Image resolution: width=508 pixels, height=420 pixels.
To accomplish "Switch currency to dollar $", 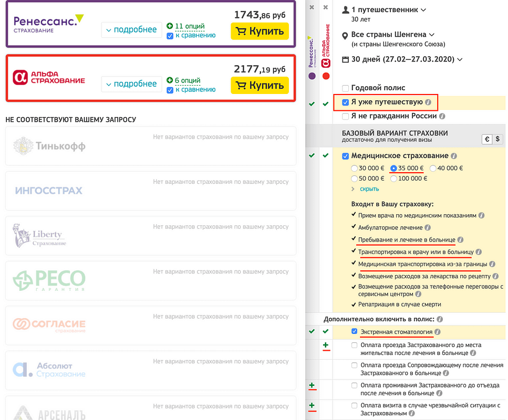I will [x=497, y=139].
